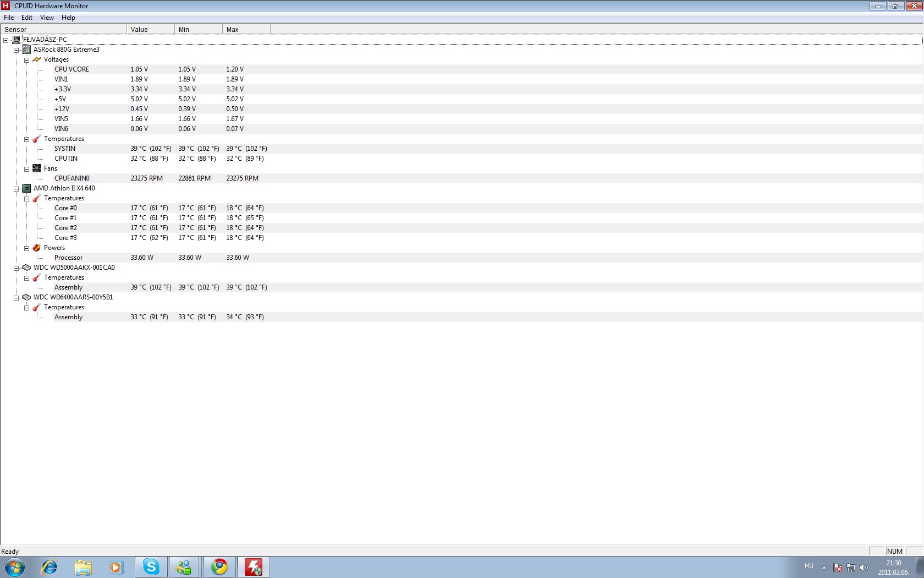Click the Voltages lightning icon
This screenshot has height=578, width=924.
click(37, 59)
